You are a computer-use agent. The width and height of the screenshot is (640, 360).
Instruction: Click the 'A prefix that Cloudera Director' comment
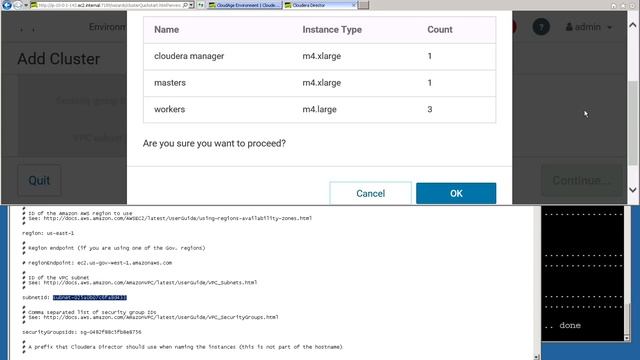coord(182,347)
